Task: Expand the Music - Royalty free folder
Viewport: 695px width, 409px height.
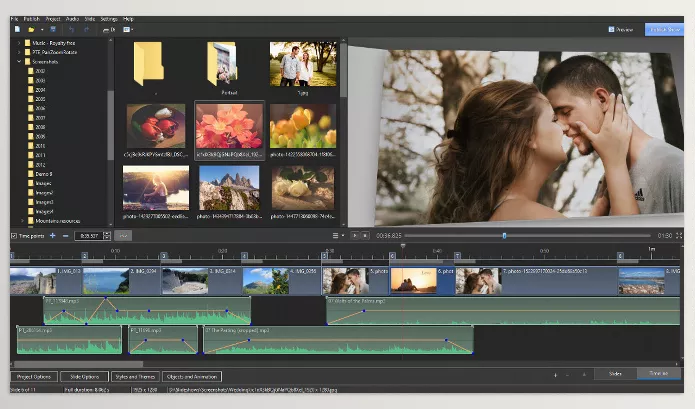Action: click(x=19, y=43)
